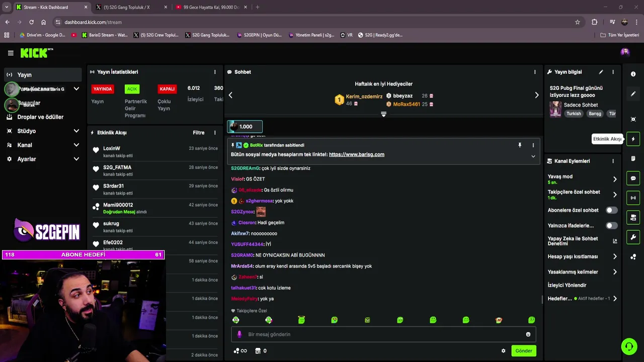
Task: Open Hesap yaşı kısıtlaması arrow
Action: point(615,256)
